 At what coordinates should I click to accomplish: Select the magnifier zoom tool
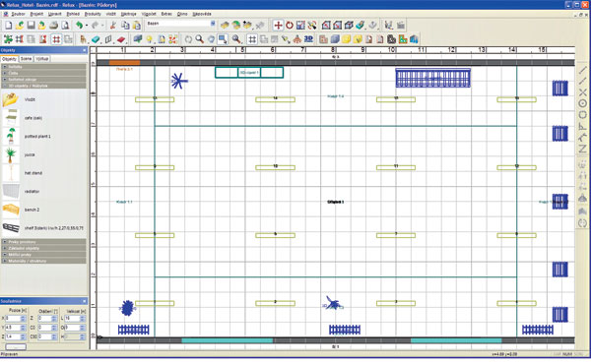199,39
